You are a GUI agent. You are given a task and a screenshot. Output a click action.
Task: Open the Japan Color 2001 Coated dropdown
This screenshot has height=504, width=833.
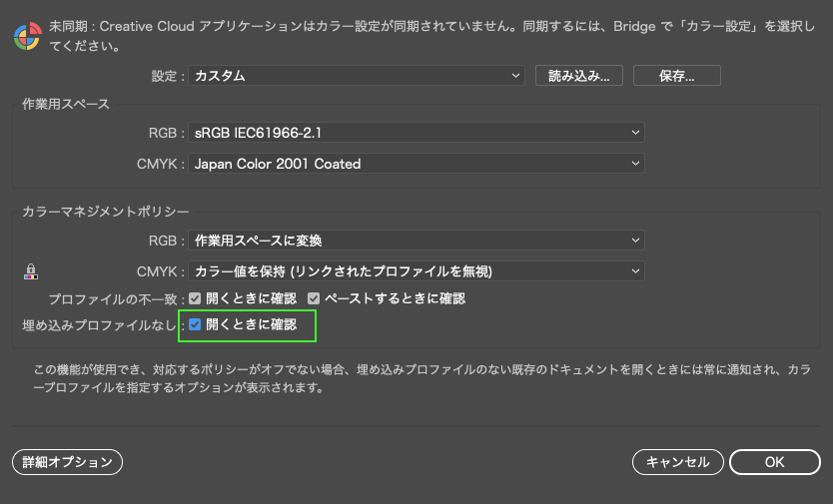tap(416, 164)
